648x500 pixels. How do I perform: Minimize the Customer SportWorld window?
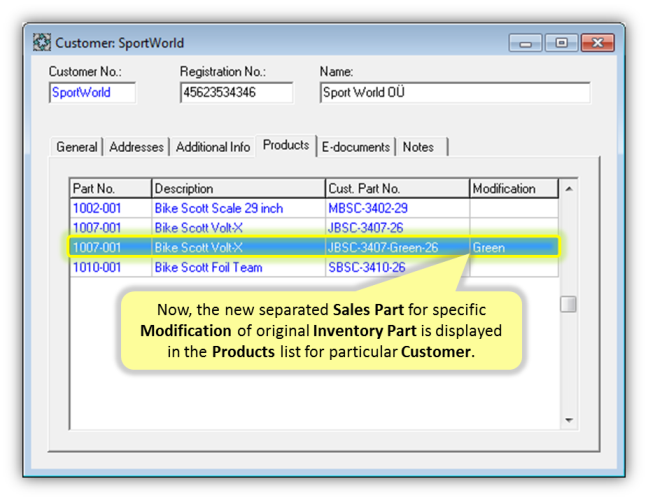(x=525, y=43)
